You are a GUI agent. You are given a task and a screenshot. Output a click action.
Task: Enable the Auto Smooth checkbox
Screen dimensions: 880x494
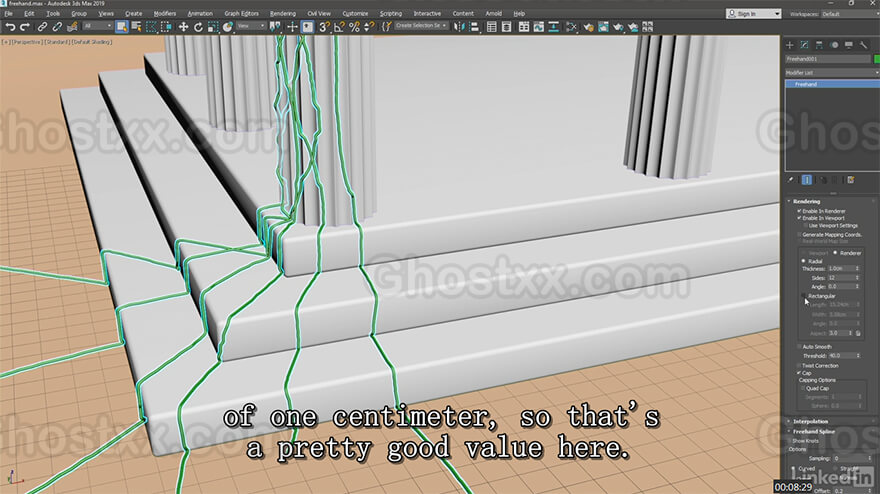pyautogui.click(x=799, y=347)
